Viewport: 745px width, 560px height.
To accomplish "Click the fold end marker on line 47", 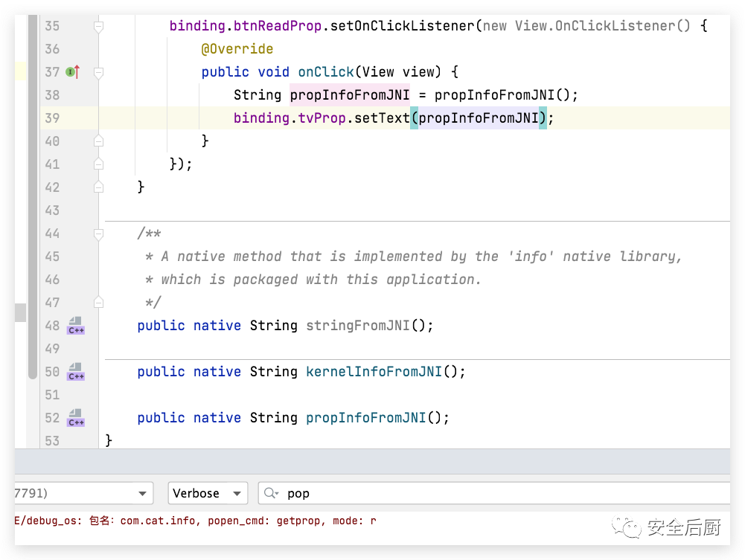I will [x=98, y=303].
